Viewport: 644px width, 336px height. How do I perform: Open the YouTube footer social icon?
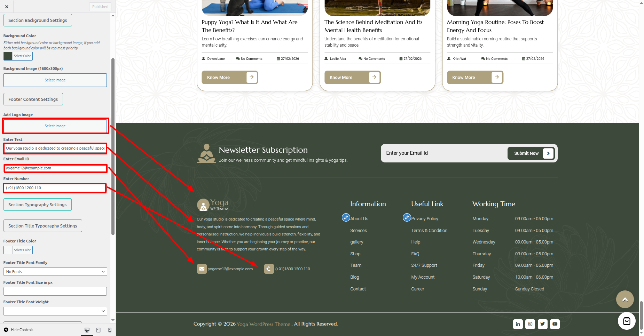tap(555, 324)
